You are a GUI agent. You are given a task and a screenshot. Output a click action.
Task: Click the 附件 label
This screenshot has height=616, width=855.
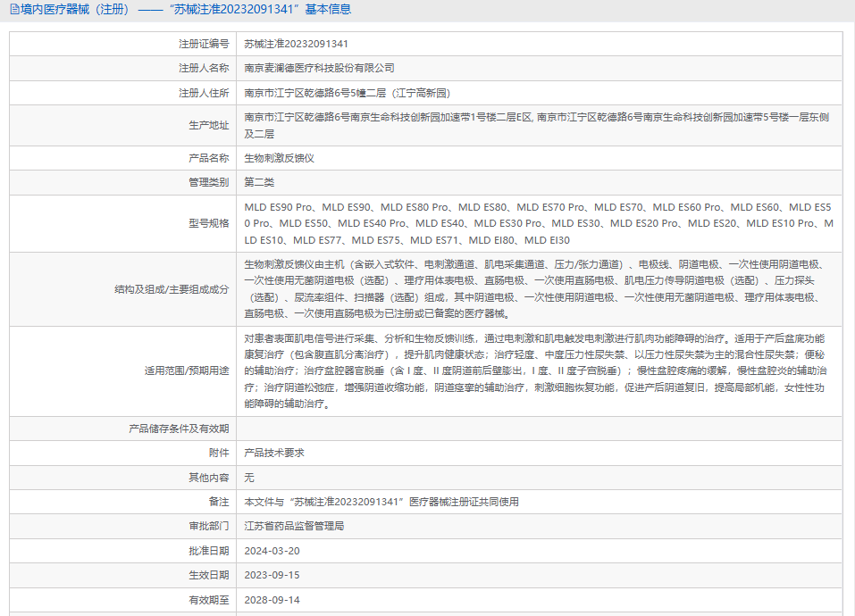pyautogui.click(x=219, y=453)
